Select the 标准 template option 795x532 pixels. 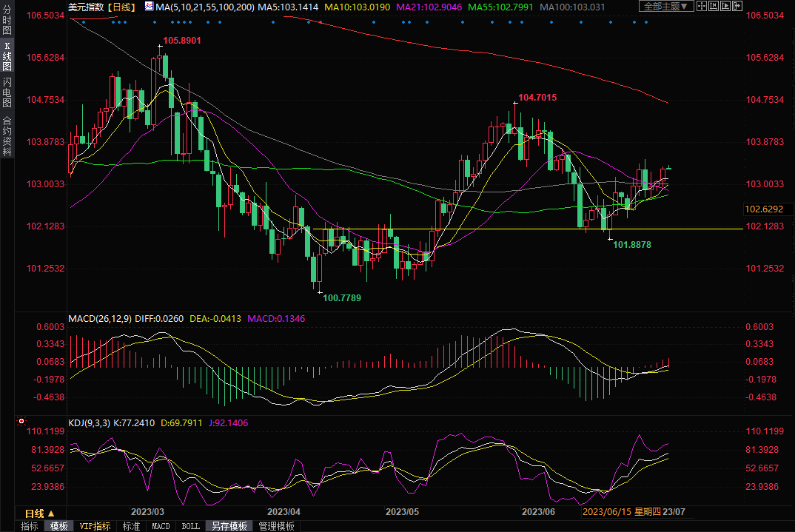(x=131, y=526)
